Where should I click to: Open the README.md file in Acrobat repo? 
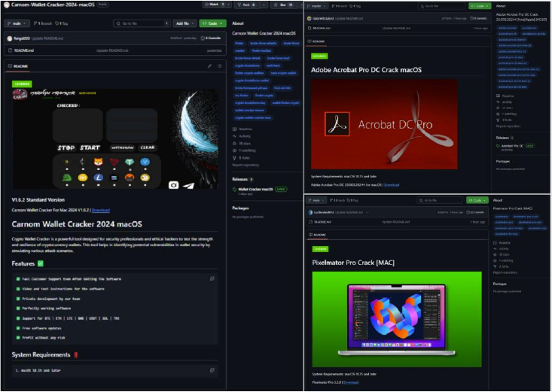click(322, 28)
